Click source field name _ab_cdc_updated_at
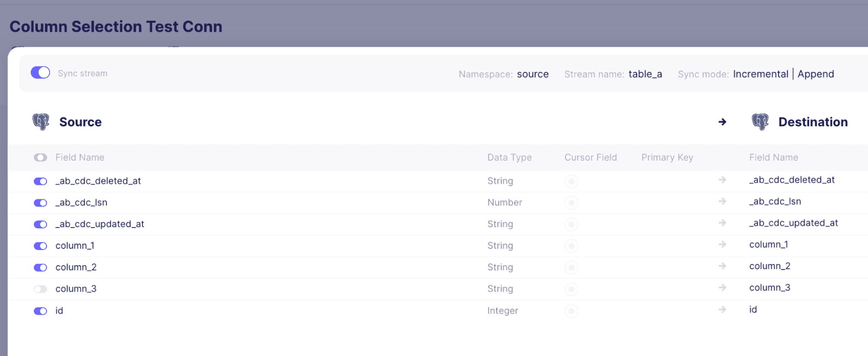 pos(100,224)
